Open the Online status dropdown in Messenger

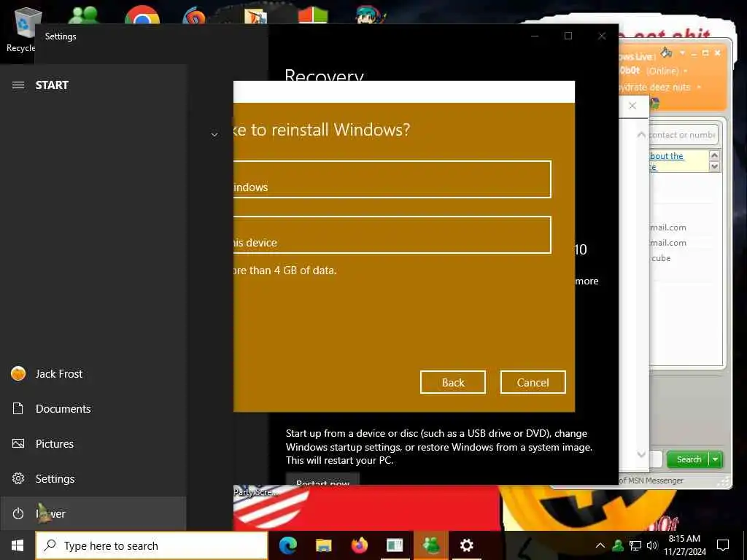pyautogui.click(x=686, y=71)
